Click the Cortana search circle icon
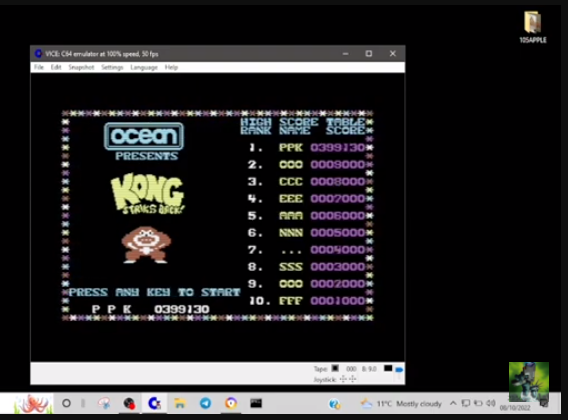This screenshot has width=568, height=420. tap(66, 403)
